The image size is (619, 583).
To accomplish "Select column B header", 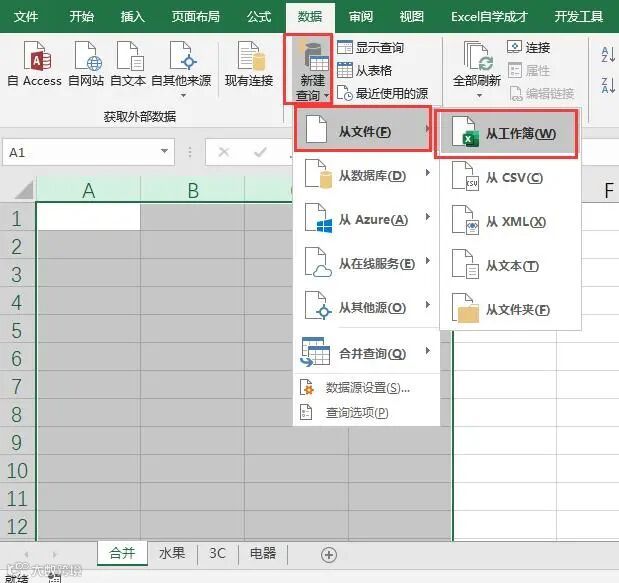I will (193, 190).
